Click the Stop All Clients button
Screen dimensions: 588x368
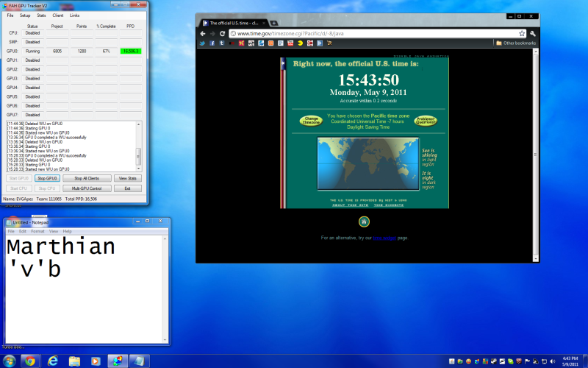(82, 178)
